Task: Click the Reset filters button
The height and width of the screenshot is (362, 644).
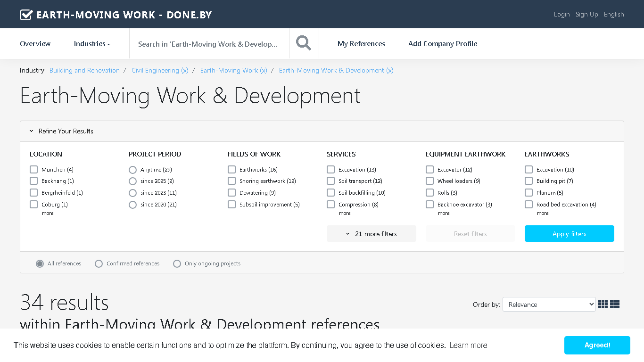Action: coord(471,234)
